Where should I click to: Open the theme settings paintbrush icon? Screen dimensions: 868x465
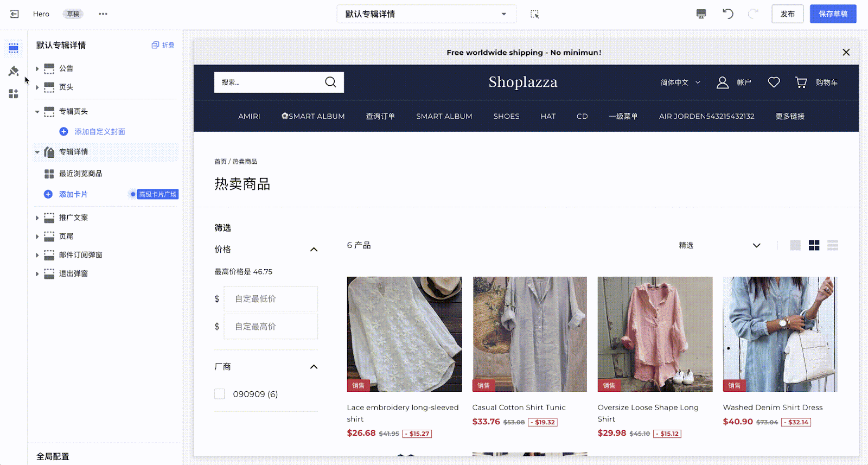pos(14,71)
